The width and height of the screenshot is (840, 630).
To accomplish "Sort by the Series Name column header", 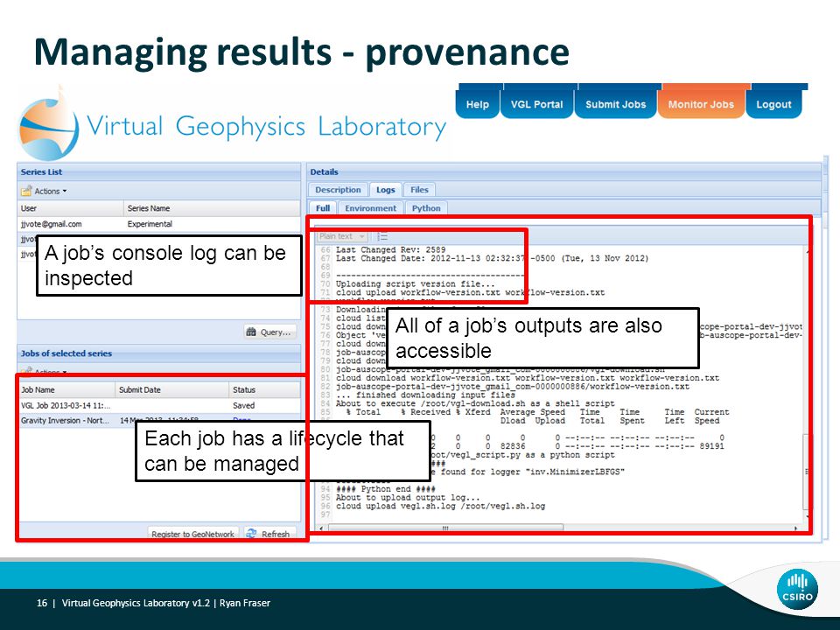I will (x=212, y=208).
